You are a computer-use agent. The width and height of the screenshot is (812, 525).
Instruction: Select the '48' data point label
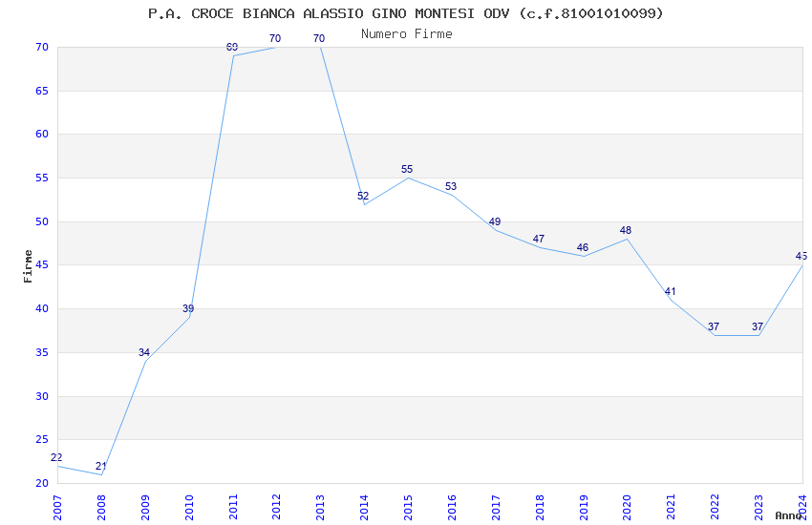point(626,230)
